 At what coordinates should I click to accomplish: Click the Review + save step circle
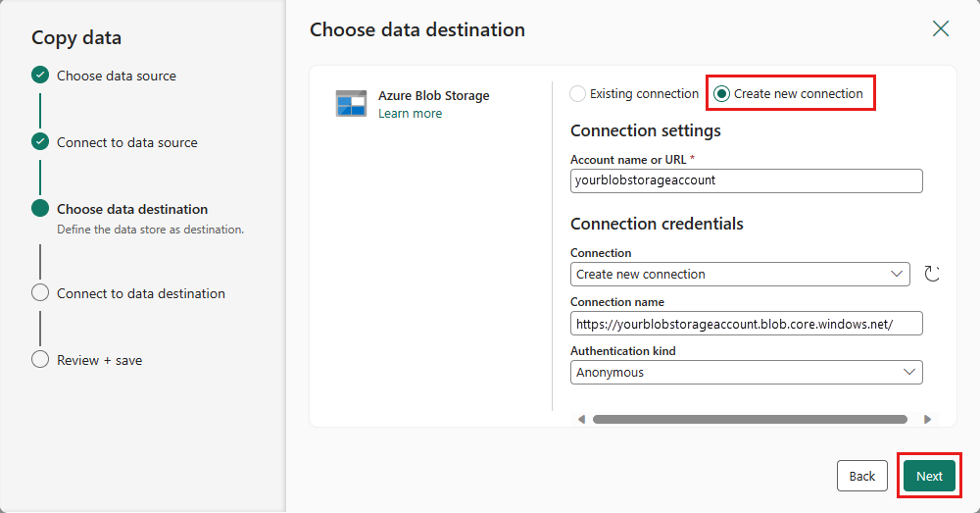click(x=40, y=360)
